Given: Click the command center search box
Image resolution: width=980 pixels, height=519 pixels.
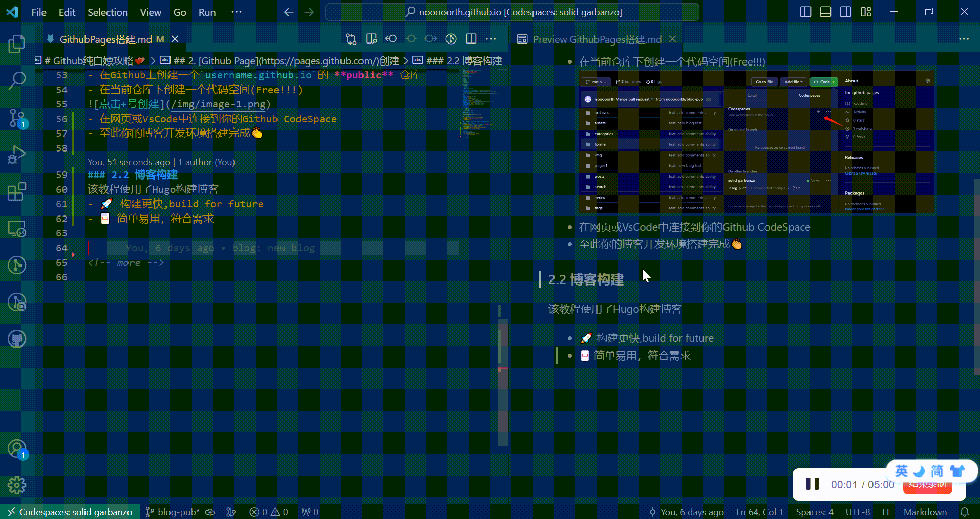Looking at the screenshot, I should 512,12.
